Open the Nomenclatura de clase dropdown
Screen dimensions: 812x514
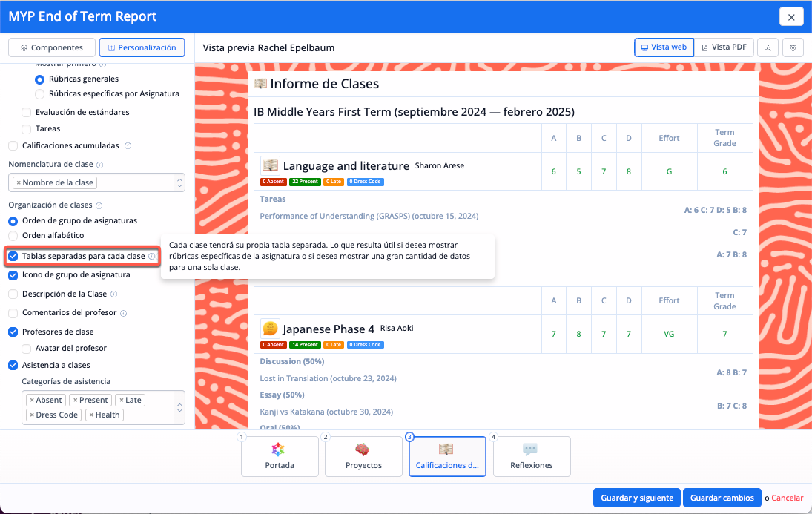coord(179,182)
